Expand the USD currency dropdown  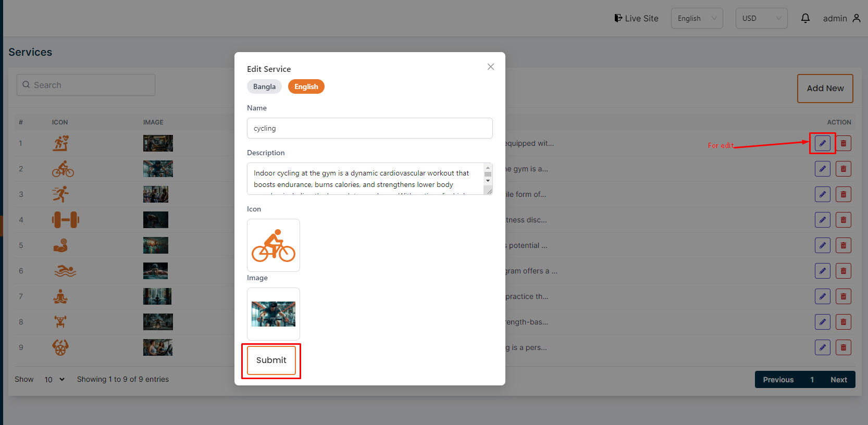click(761, 18)
